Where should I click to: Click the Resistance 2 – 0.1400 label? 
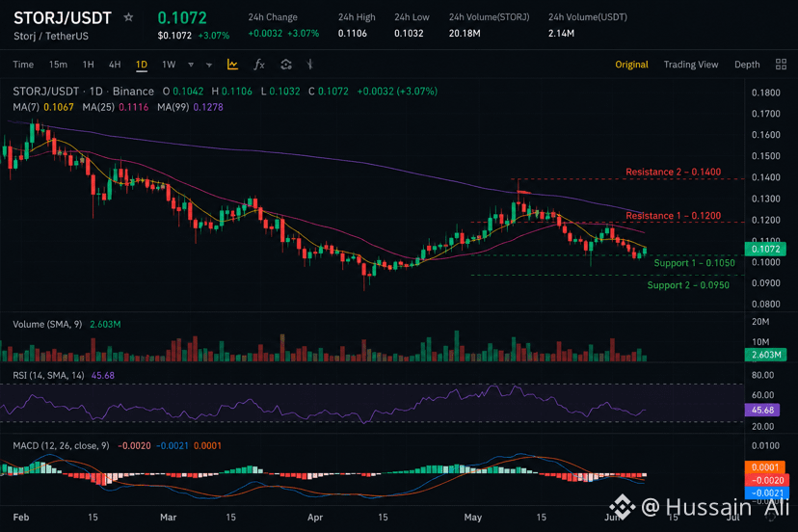point(673,173)
